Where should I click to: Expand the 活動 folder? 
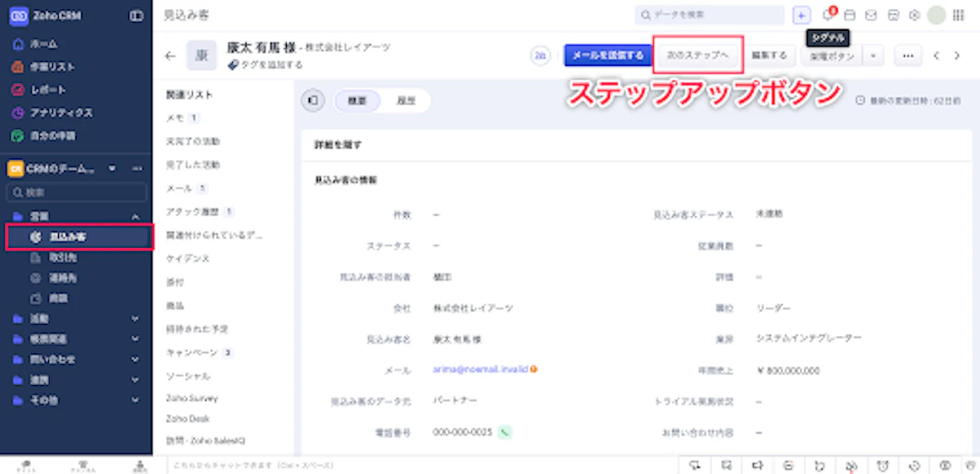click(136, 319)
